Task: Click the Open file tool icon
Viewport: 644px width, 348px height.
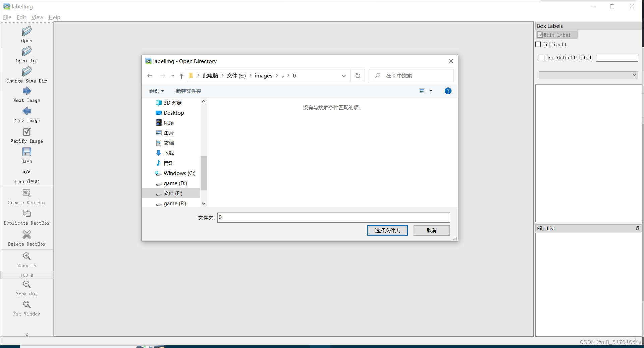Action: (27, 31)
